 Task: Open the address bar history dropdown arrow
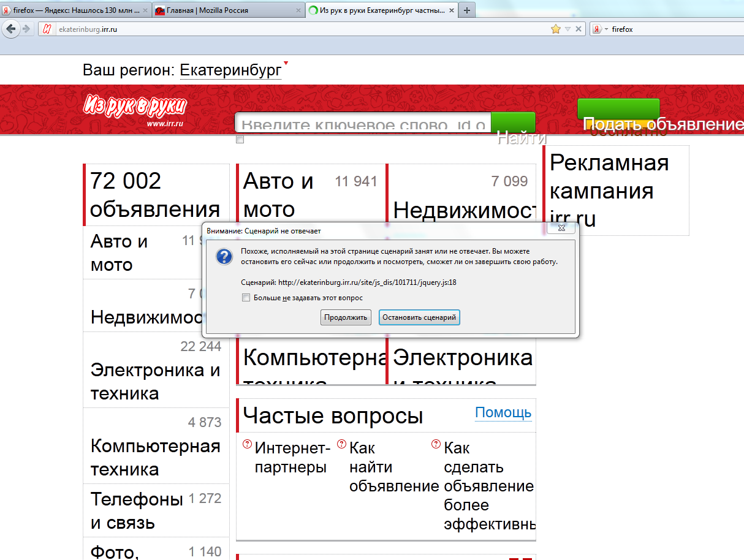click(x=567, y=29)
